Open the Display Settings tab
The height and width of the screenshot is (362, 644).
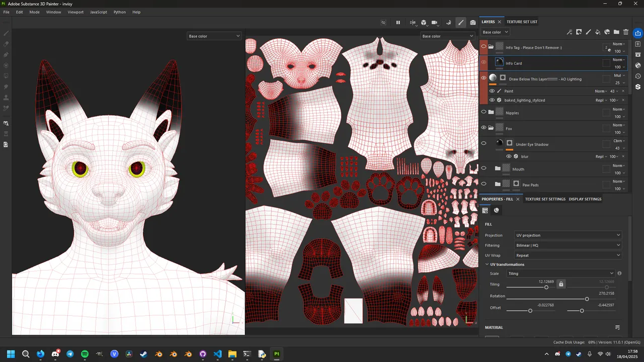click(x=585, y=199)
